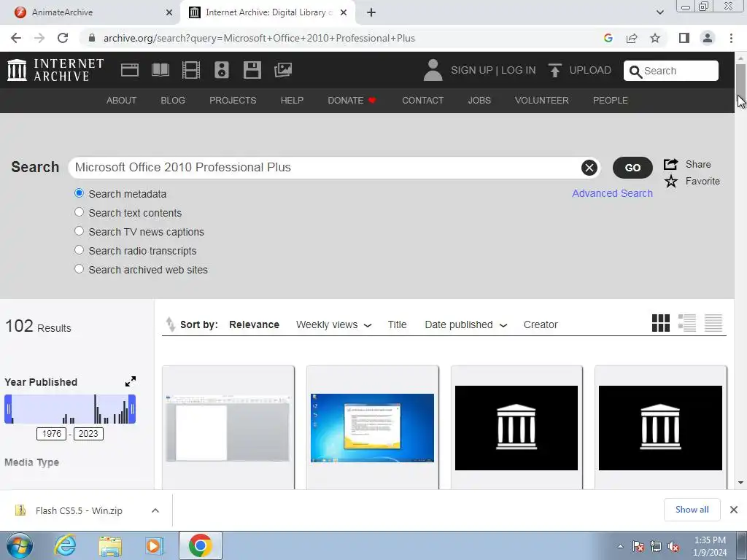Image resolution: width=747 pixels, height=560 pixels.
Task: Open the BLOG menu item
Action: coord(173,101)
